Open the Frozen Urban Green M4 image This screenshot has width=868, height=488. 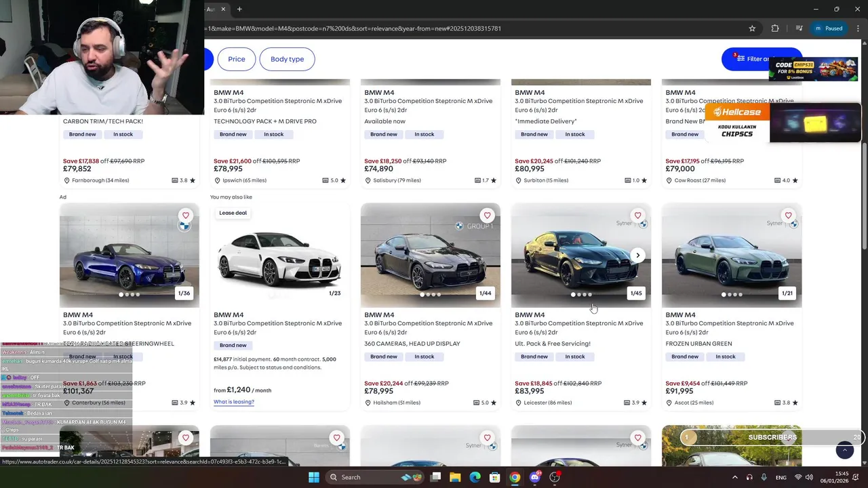click(x=732, y=256)
